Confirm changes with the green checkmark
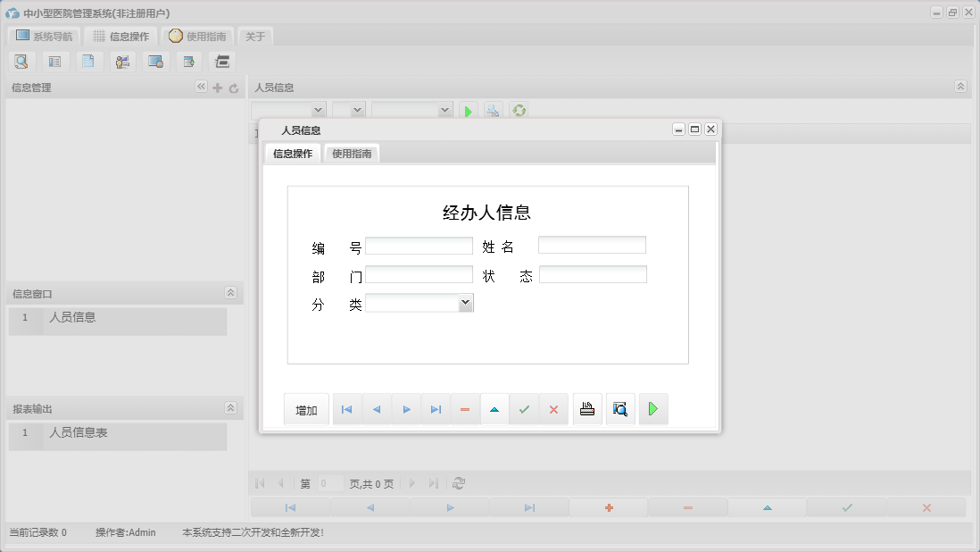The height and width of the screenshot is (552, 980). pos(524,408)
